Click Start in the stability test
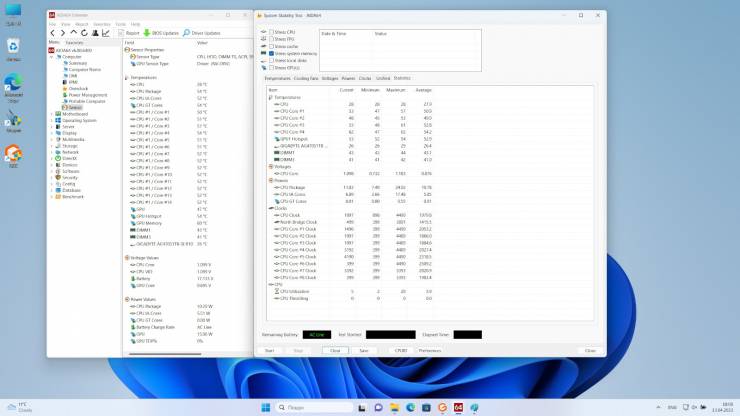 (x=269, y=351)
